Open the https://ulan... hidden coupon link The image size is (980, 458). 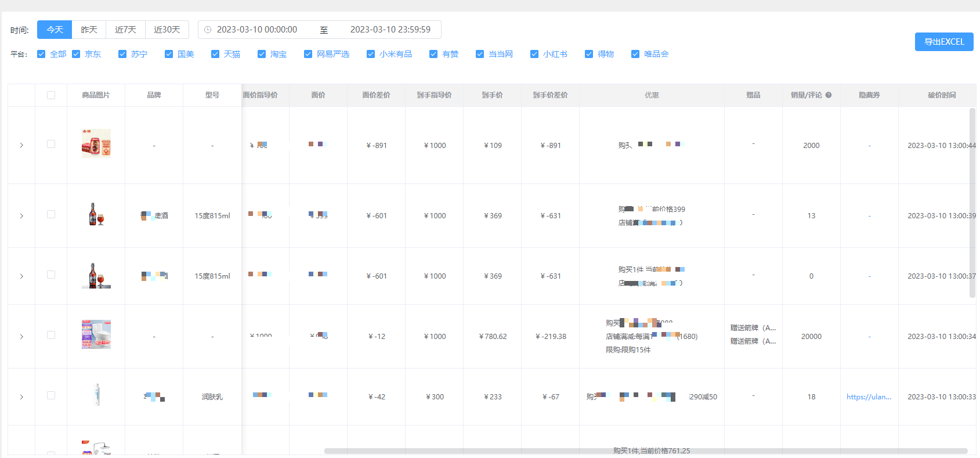869,397
